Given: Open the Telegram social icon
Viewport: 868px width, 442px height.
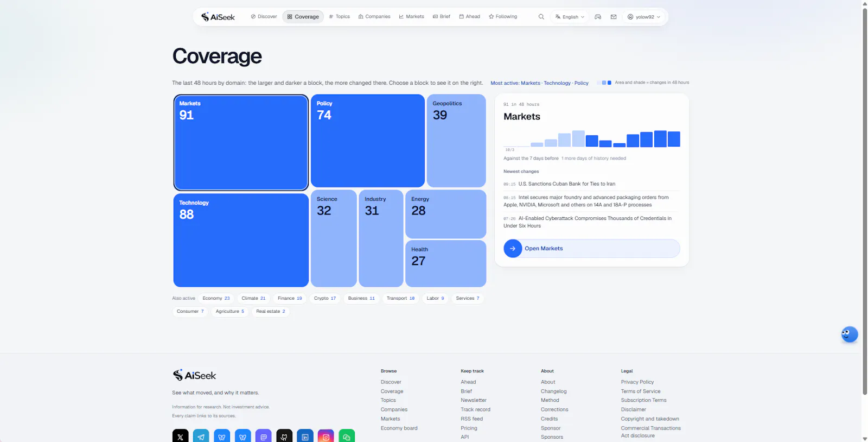Looking at the screenshot, I should pyautogui.click(x=201, y=436).
